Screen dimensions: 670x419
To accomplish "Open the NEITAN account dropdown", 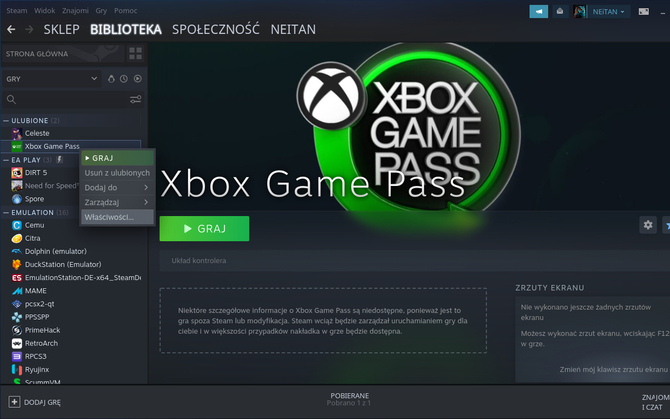I will click(x=608, y=12).
